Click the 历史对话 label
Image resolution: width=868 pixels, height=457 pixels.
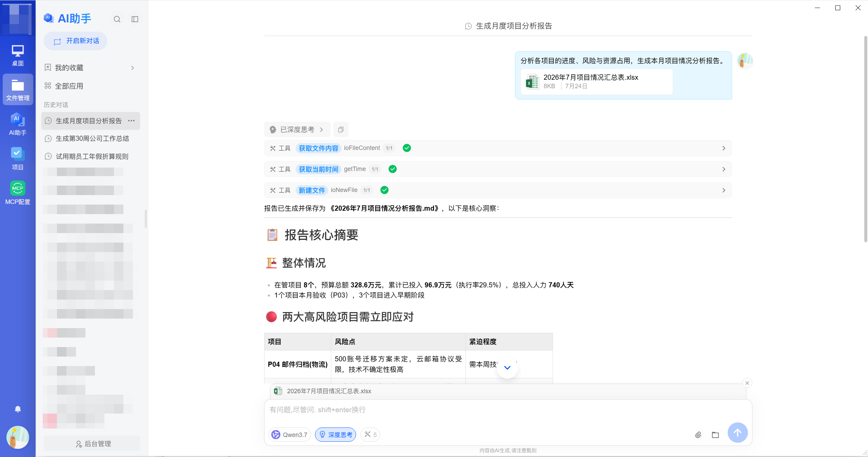coord(56,105)
